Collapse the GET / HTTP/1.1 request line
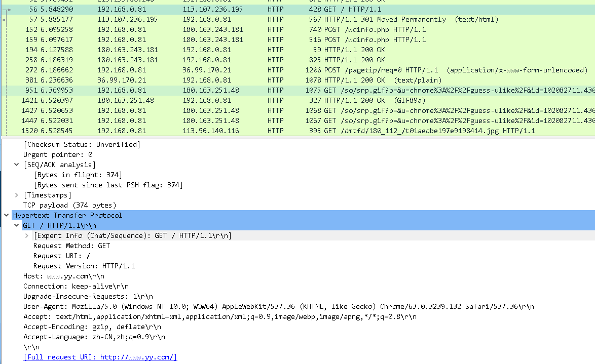595x364 pixels. (x=17, y=225)
